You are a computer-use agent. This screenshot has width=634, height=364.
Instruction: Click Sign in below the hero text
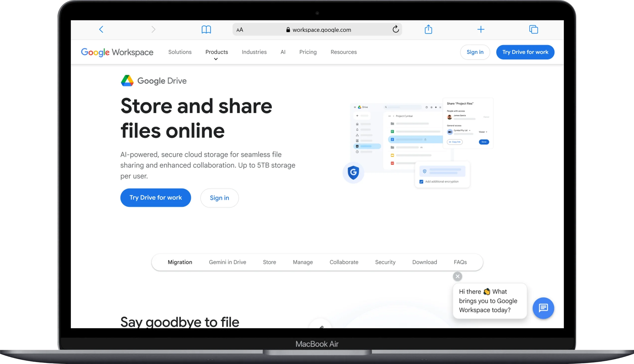[x=219, y=198]
